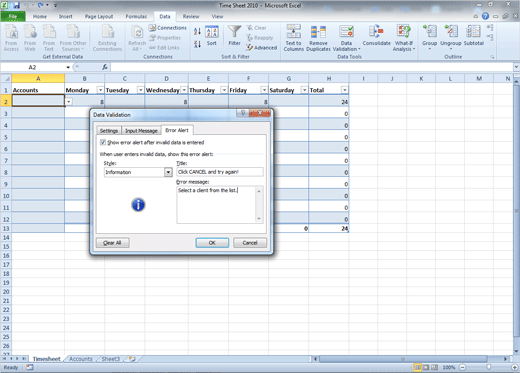Click Data Validation ribbon icon
This screenshot has width=520, height=373.
346,38
